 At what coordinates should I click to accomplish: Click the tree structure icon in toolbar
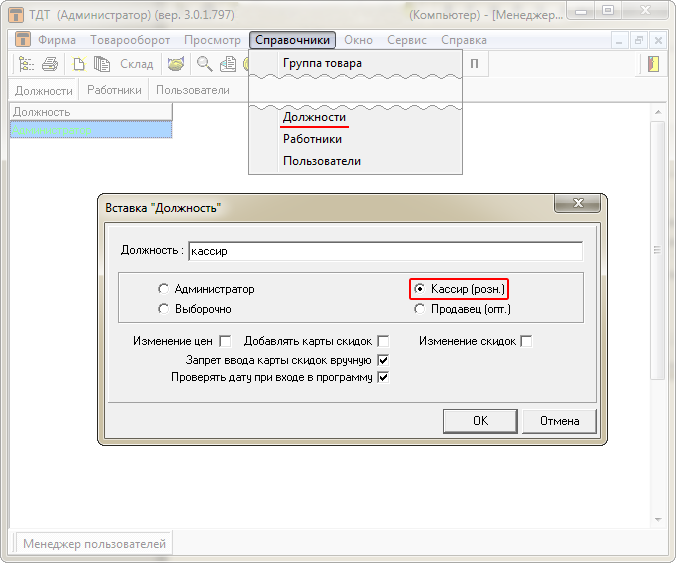[x=26, y=64]
